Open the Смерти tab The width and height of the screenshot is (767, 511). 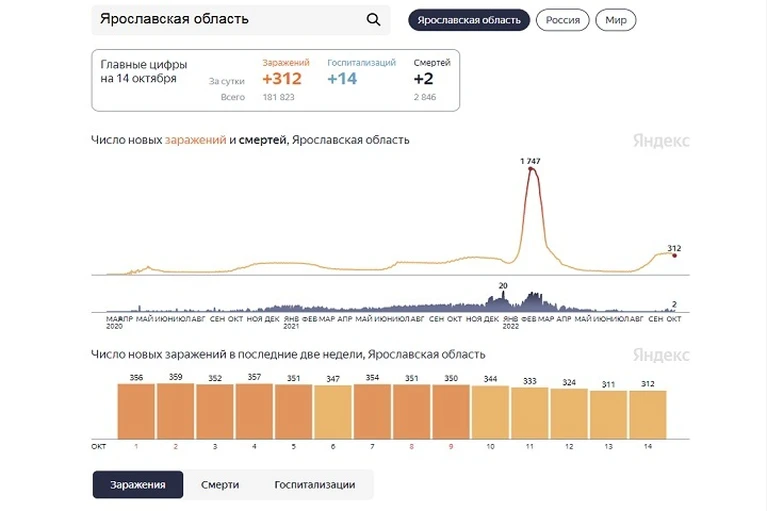click(x=220, y=485)
